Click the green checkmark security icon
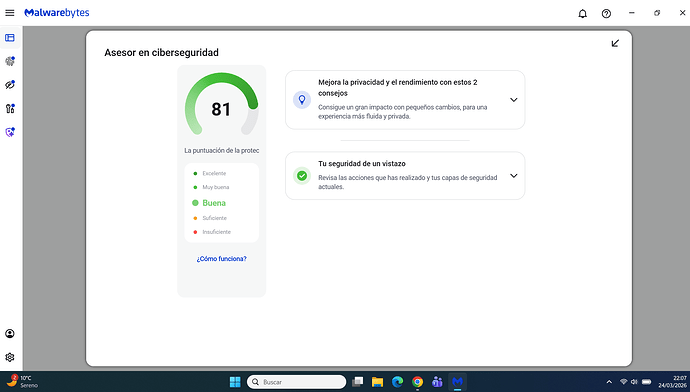Screen dimensions: 690x392 (x=302, y=176)
